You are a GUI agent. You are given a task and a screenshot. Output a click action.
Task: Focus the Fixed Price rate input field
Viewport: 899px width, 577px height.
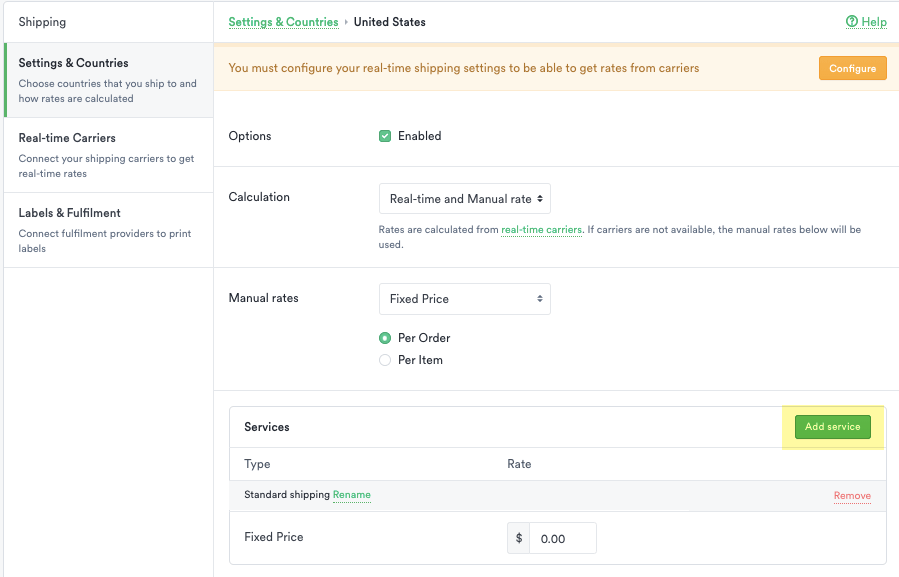(562, 538)
